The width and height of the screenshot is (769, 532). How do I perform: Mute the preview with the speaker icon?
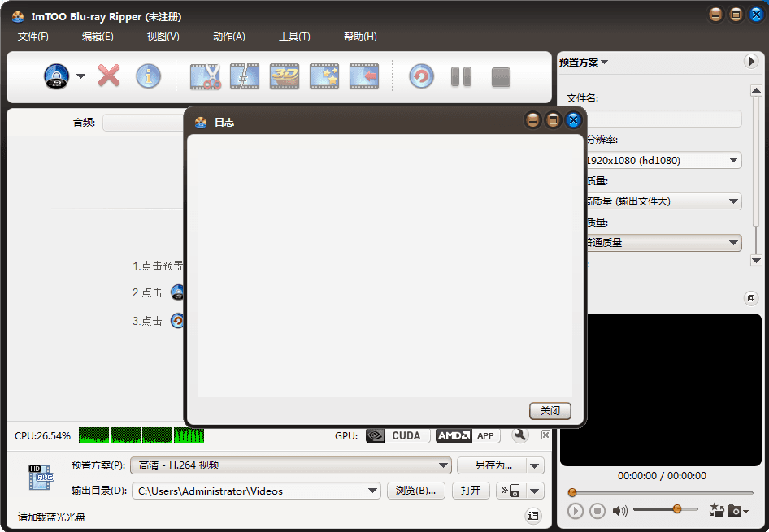(620, 511)
